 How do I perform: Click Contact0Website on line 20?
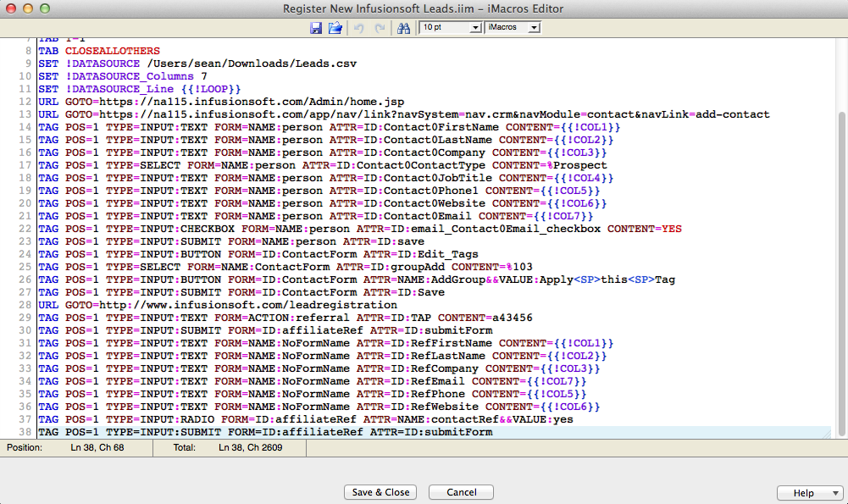point(435,203)
